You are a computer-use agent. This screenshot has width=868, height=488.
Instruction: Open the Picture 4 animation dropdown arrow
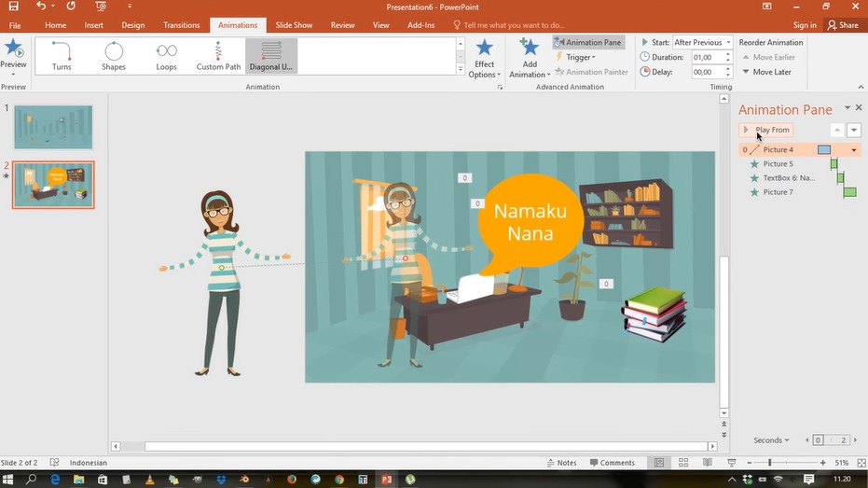tap(854, 150)
